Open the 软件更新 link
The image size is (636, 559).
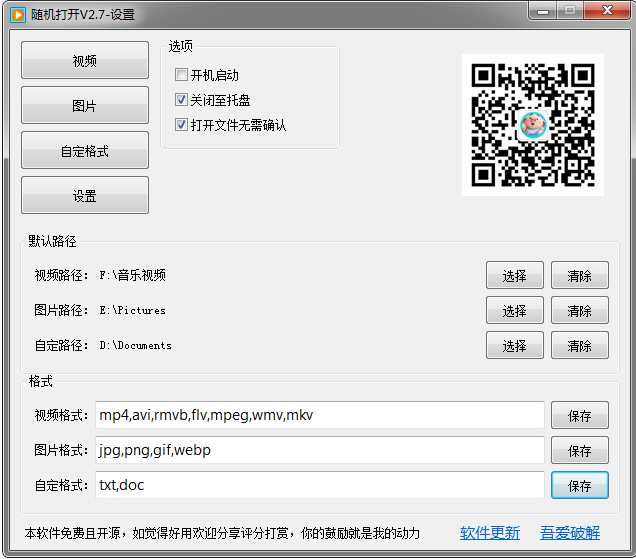pos(490,533)
